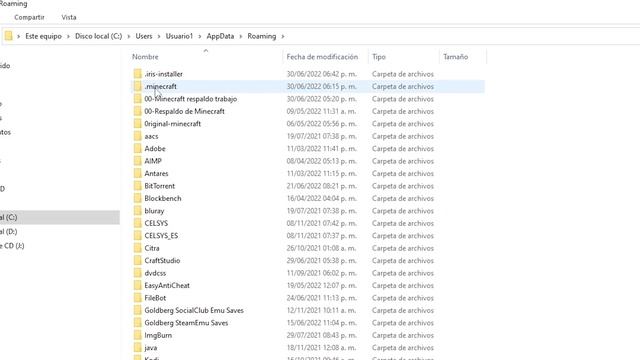Select local disk (C:) in navigation pane

click(60, 217)
